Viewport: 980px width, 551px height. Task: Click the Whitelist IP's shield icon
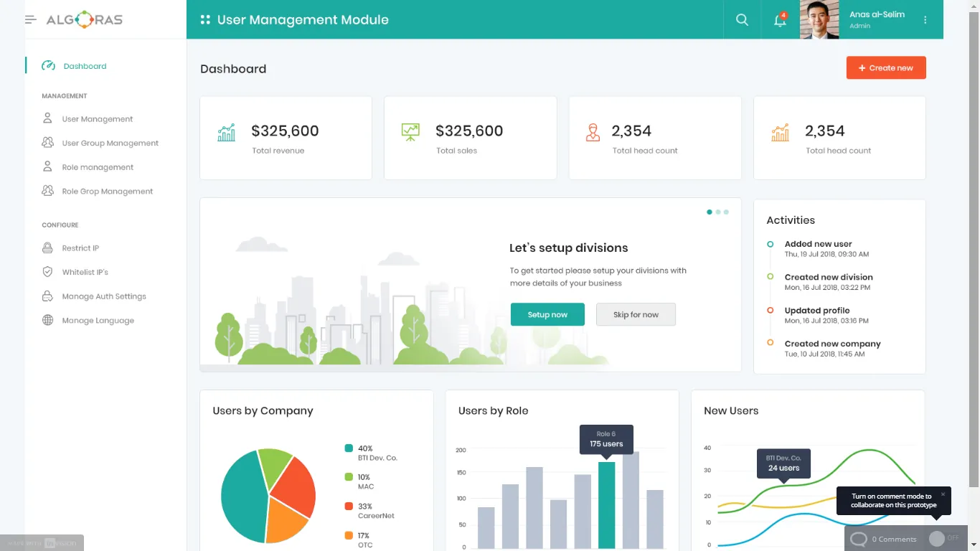[47, 272]
